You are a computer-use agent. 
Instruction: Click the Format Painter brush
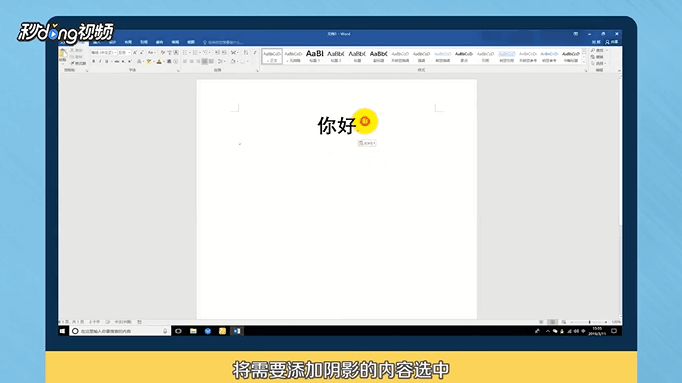click(x=78, y=63)
